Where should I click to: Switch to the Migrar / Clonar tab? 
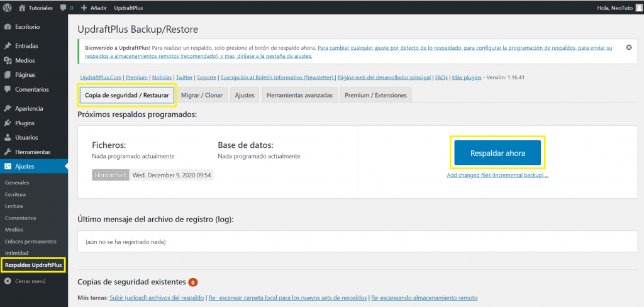(x=202, y=95)
